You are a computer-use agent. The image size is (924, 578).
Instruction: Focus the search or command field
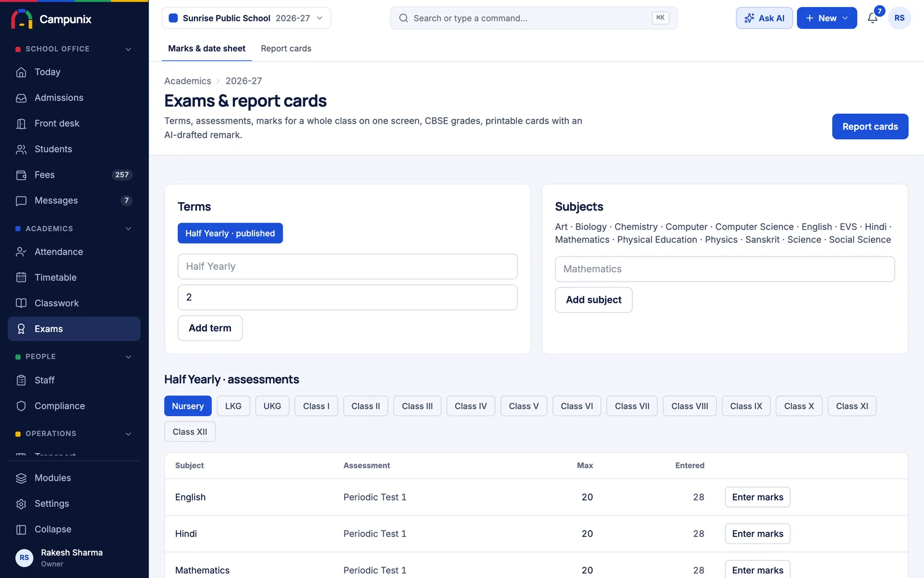534,18
